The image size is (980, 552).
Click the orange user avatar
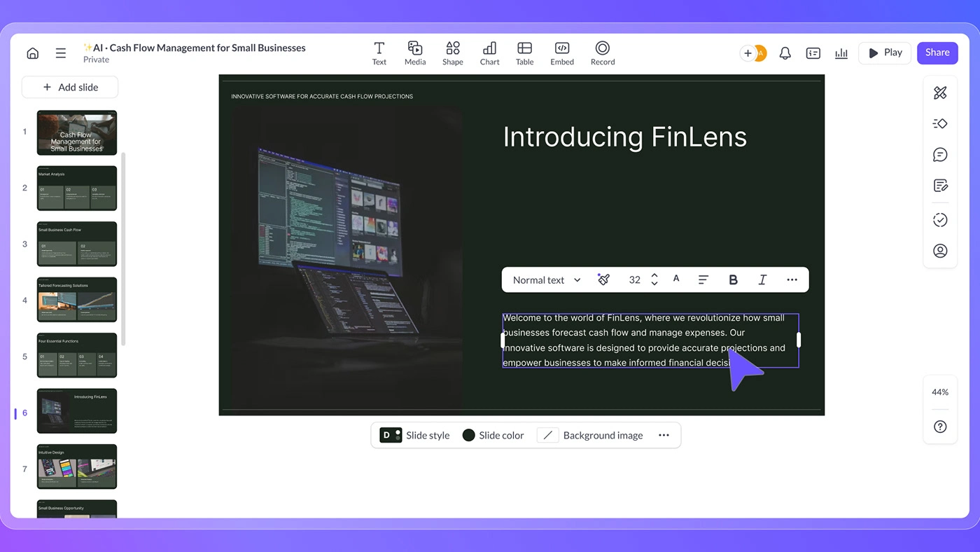click(760, 53)
